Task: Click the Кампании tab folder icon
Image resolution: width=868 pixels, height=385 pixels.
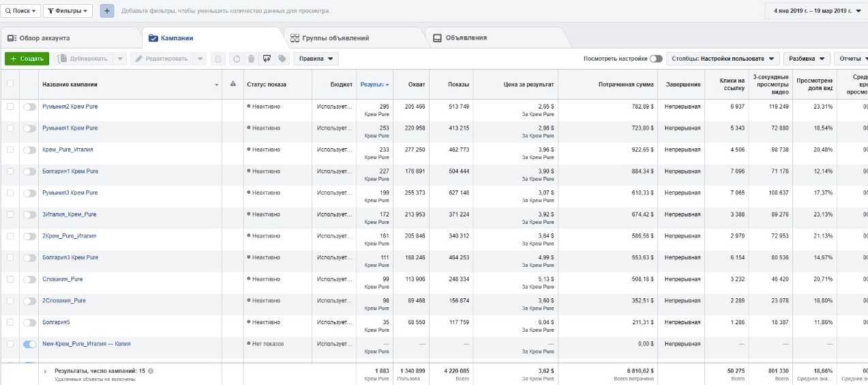Action: pyautogui.click(x=153, y=38)
